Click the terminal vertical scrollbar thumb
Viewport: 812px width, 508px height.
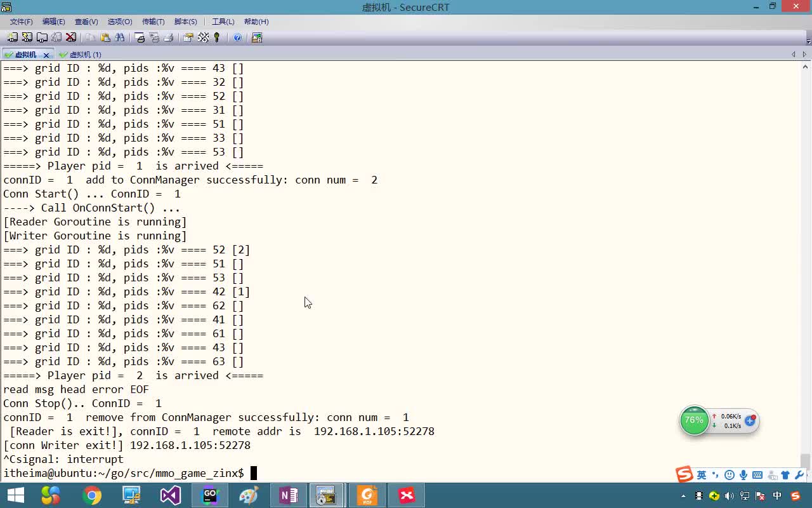tap(806, 461)
